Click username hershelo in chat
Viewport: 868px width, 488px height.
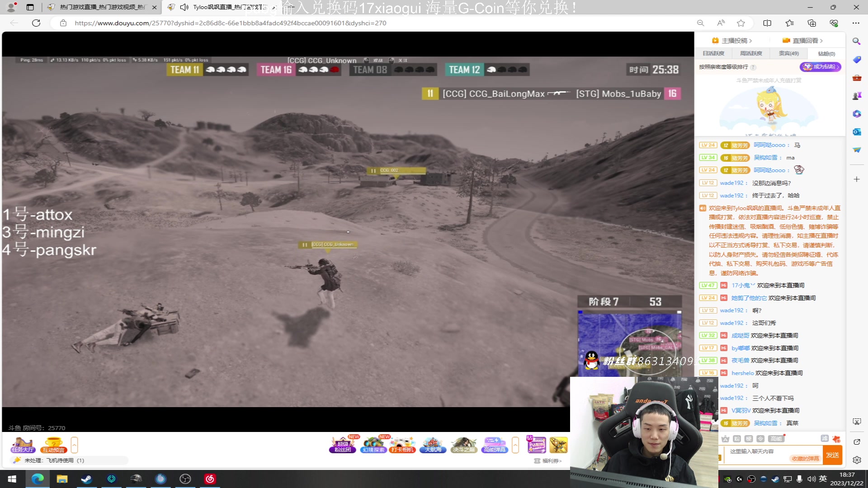click(742, 373)
